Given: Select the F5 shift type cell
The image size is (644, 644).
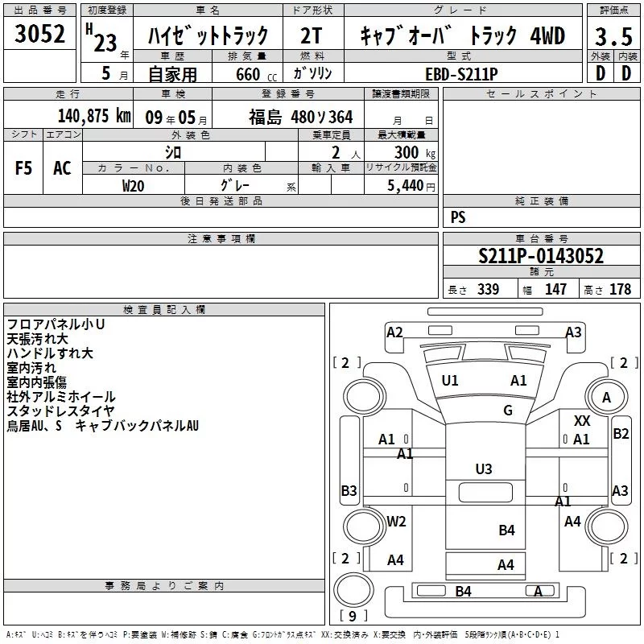Looking at the screenshot, I should (24, 167).
